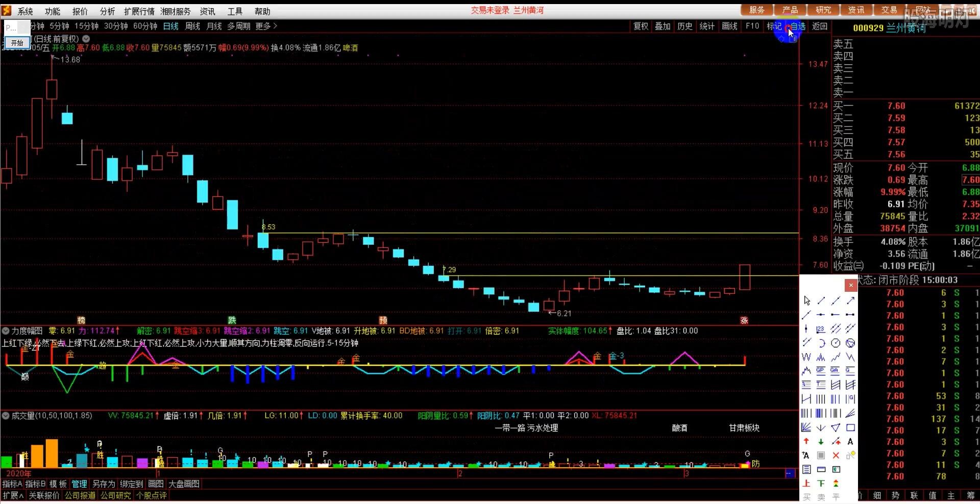This screenshot has height=504, width=980.
Task: Open the 扩展行情 menu
Action: [x=139, y=11]
